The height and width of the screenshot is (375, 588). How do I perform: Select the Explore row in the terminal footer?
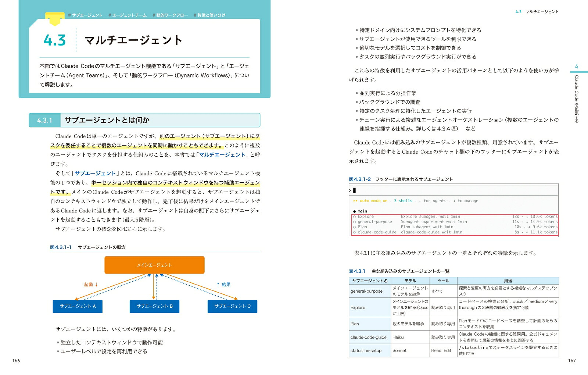pyautogui.click(x=455, y=217)
